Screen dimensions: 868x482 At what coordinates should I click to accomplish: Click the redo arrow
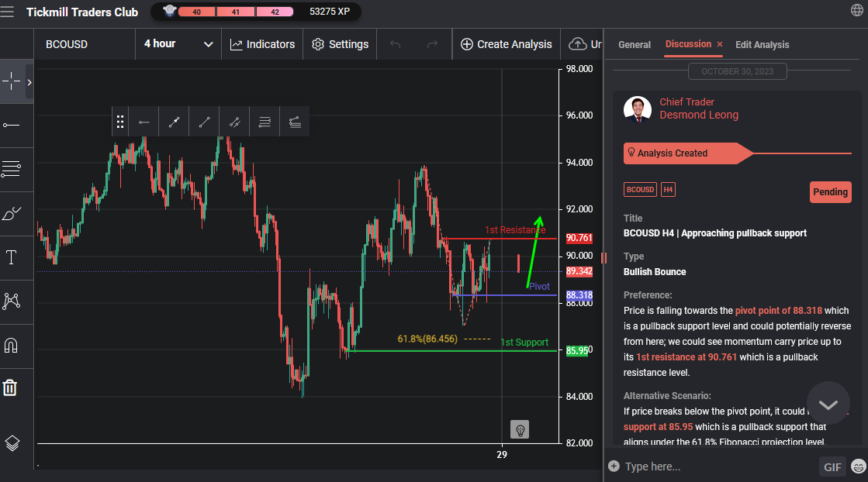tap(432, 44)
